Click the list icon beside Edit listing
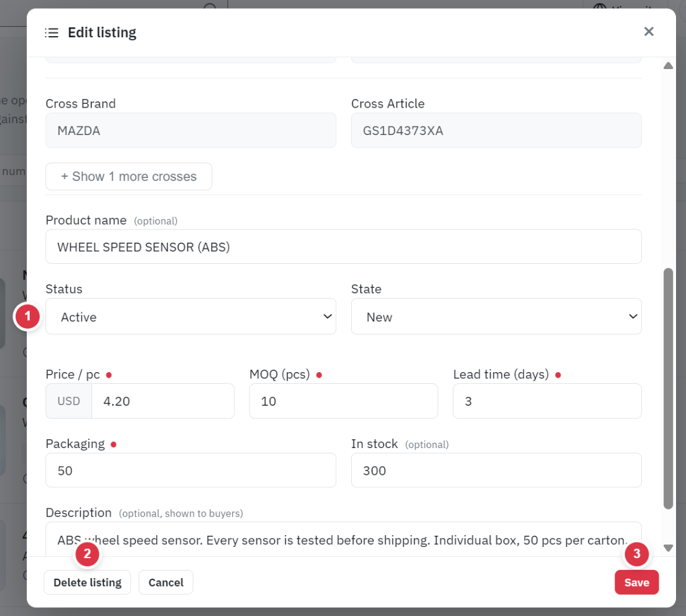686x616 pixels. (52, 33)
